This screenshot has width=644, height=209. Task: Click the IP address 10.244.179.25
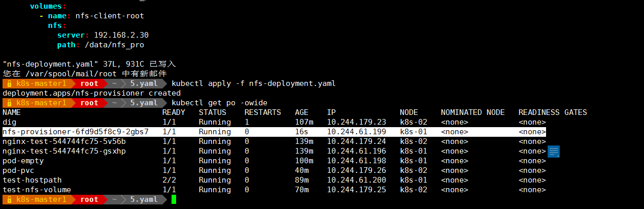pyautogui.click(x=356, y=190)
